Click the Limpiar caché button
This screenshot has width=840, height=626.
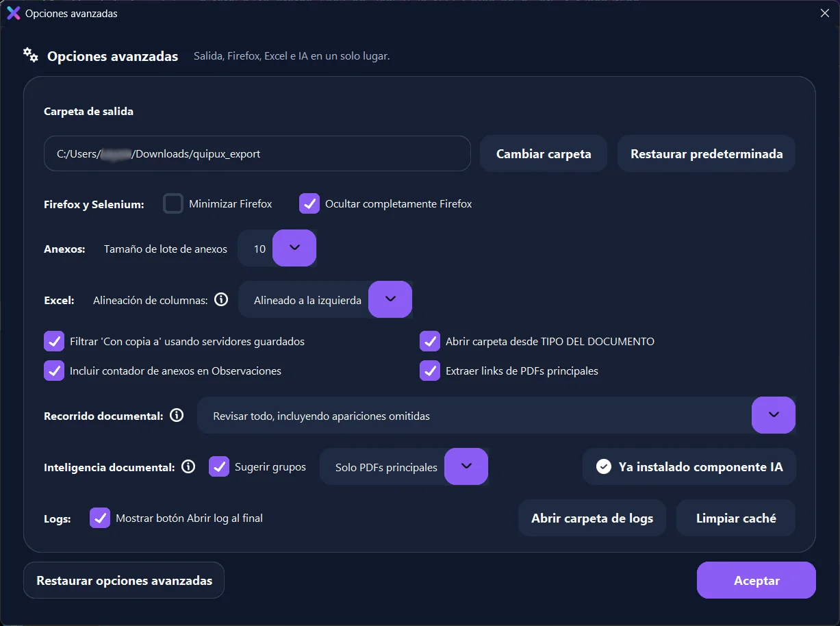pyautogui.click(x=736, y=518)
